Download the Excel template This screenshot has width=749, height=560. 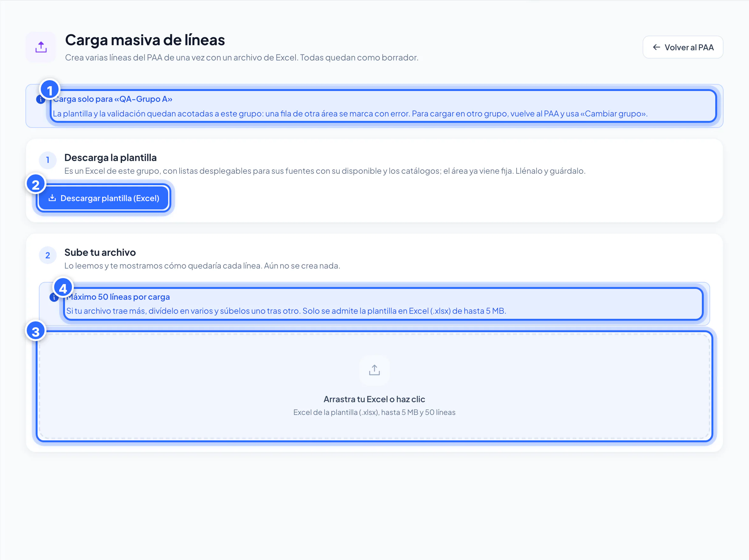coord(103,198)
